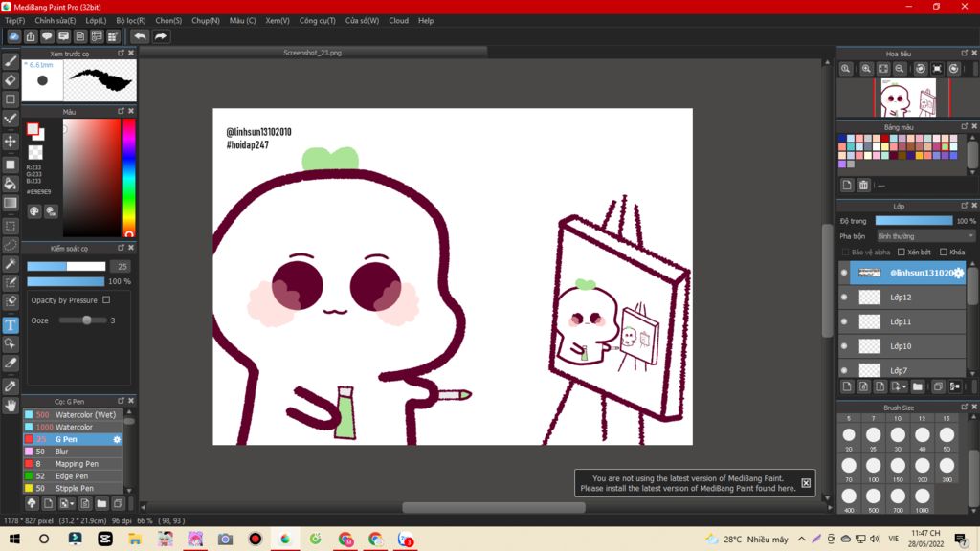Viewport: 980px width, 551px height.
Task: Open the Lớp(L) menu
Action: click(96, 21)
